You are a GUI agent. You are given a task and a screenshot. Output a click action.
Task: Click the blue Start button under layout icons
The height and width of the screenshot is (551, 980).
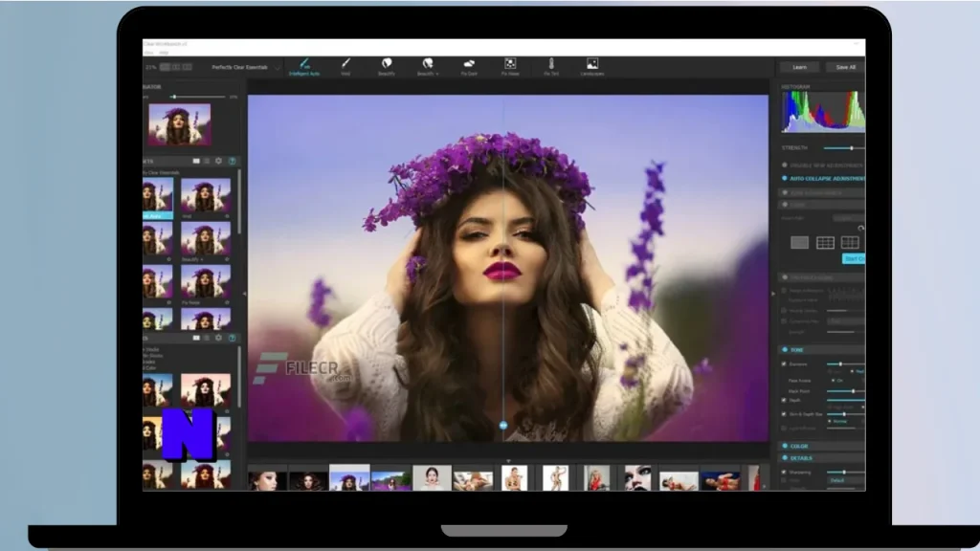(x=854, y=258)
